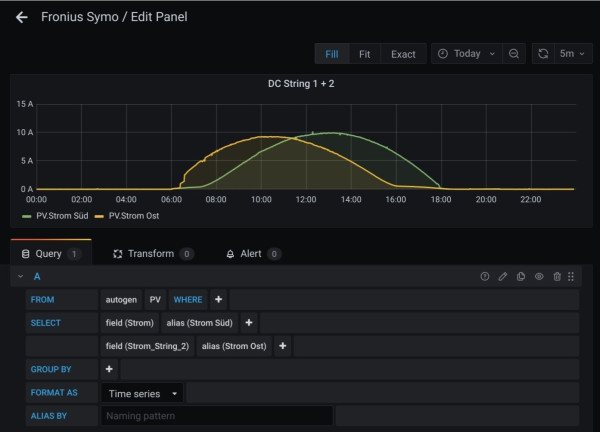Add a WHERE condition with the plus button
This screenshot has height=432, width=600.
point(218,299)
